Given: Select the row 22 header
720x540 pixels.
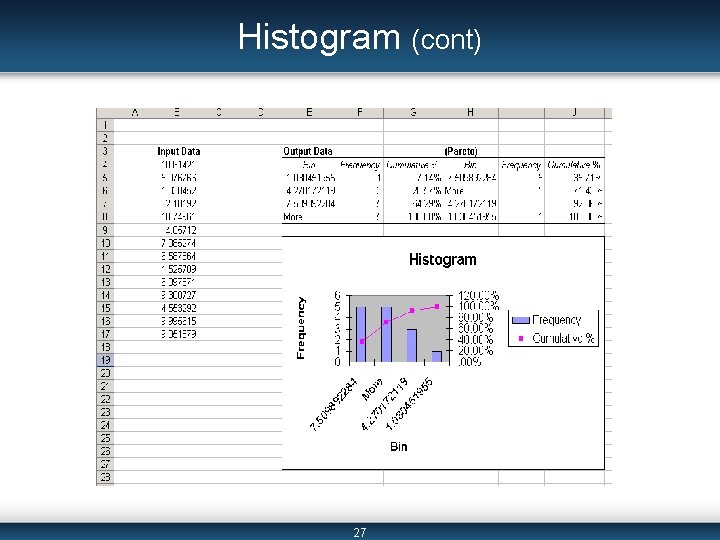Looking at the screenshot, I should click(105, 399).
